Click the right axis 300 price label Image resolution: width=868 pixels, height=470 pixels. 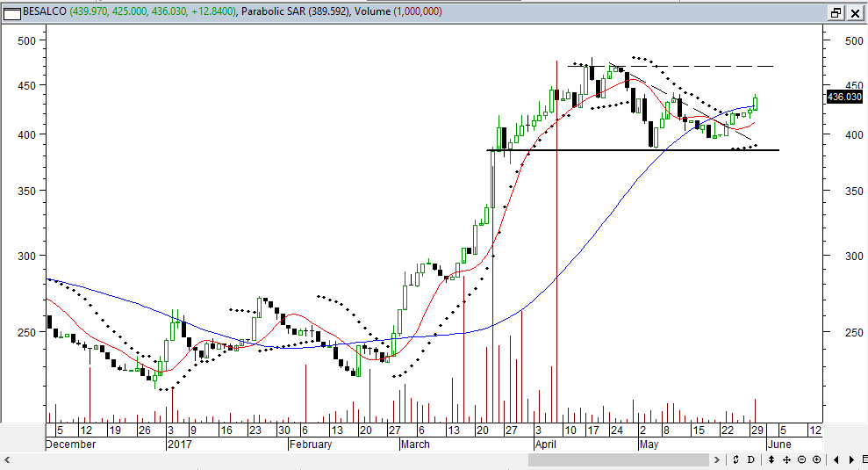coord(854,256)
